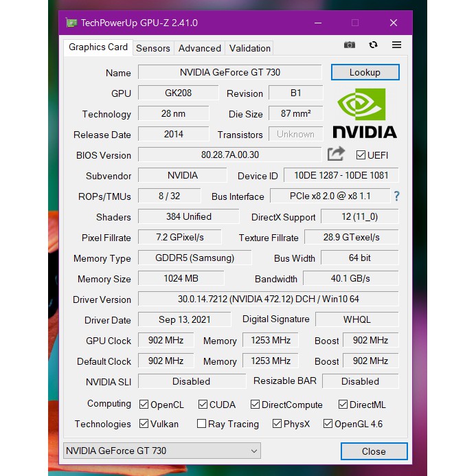Click the Name field NVIDIA GeForce GT 730
The height and width of the screenshot is (476, 476).
coord(230,72)
